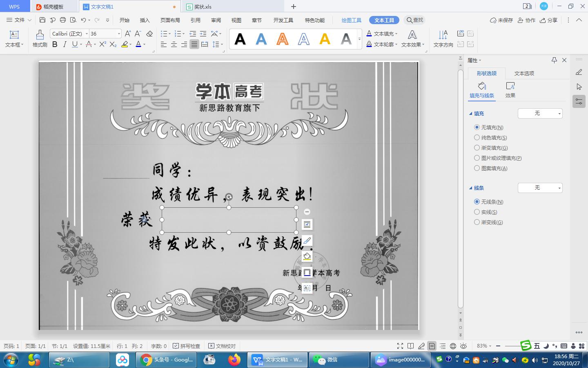
Task: Select the Solid Line (实线) radio option
Action: (477, 212)
